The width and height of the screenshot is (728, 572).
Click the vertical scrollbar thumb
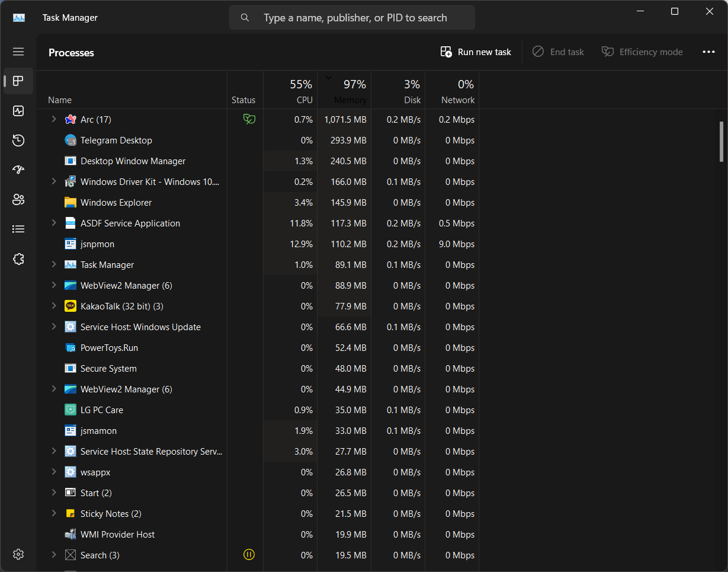tap(721, 141)
